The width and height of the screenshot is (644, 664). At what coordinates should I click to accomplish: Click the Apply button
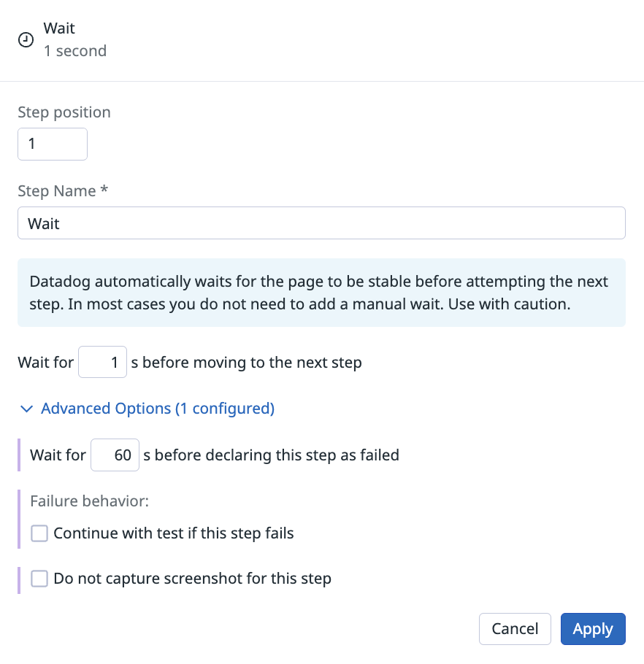[593, 629]
